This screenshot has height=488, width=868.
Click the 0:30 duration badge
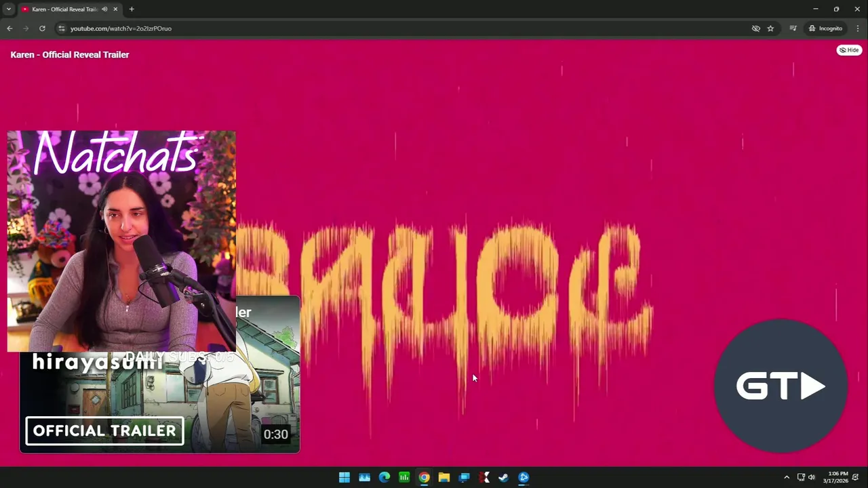[x=275, y=434]
